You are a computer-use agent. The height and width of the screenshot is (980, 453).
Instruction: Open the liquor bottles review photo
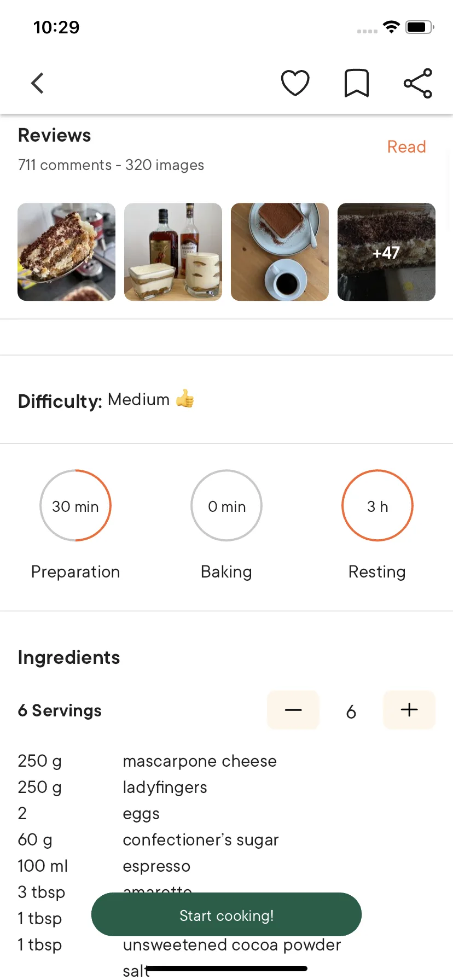tap(173, 252)
